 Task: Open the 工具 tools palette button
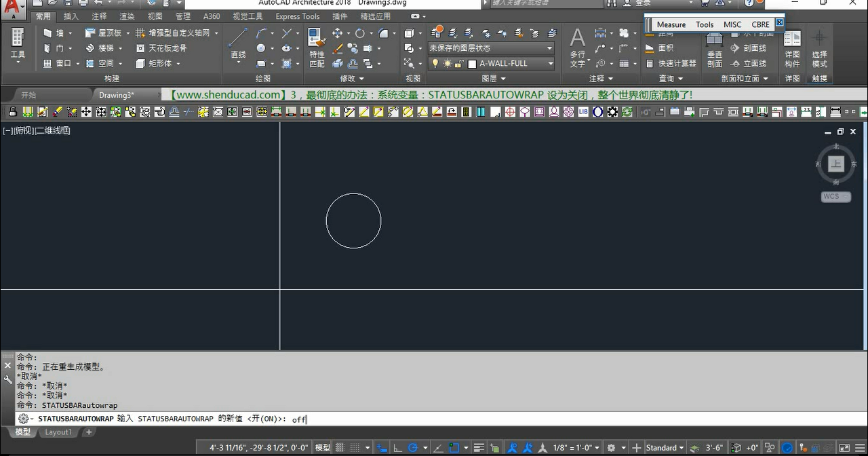(x=18, y=45)
